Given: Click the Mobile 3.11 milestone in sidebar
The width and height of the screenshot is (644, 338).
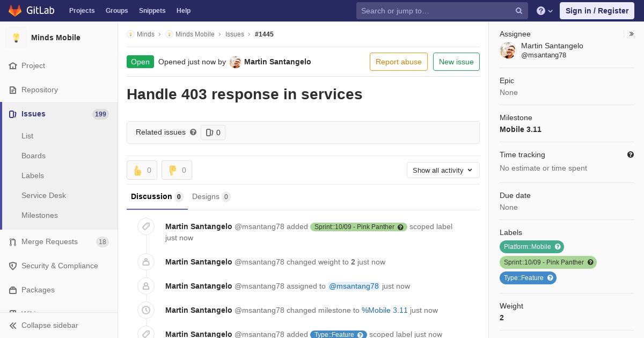Looking at the screenshot, I should [521, 129].
